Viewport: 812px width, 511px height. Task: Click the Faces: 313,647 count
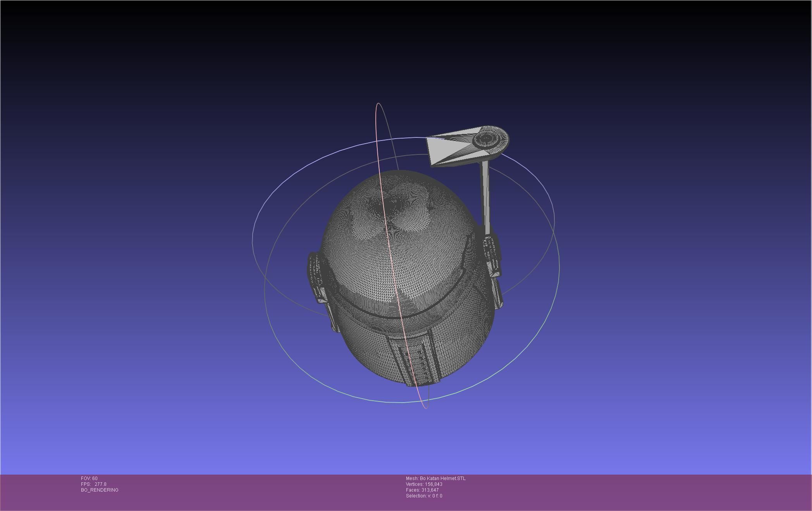point(422,490)
